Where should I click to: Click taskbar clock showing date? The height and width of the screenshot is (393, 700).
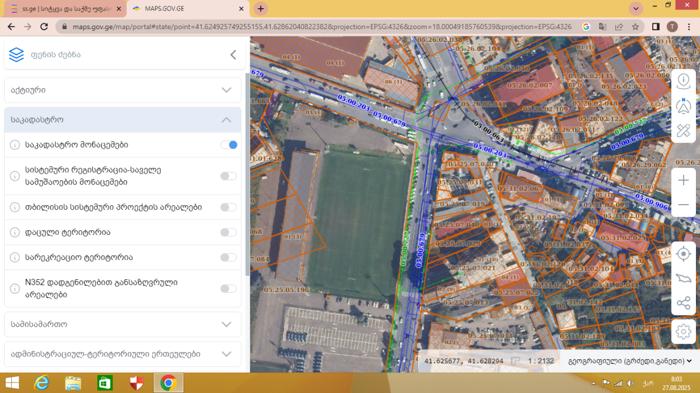(x=676, y=383)
